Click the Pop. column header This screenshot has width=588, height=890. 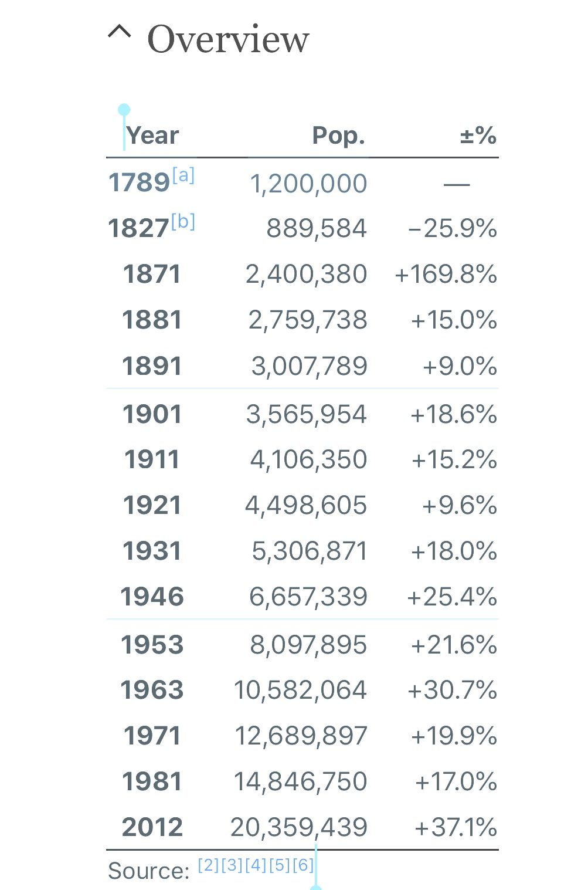[x=338, y=136]
